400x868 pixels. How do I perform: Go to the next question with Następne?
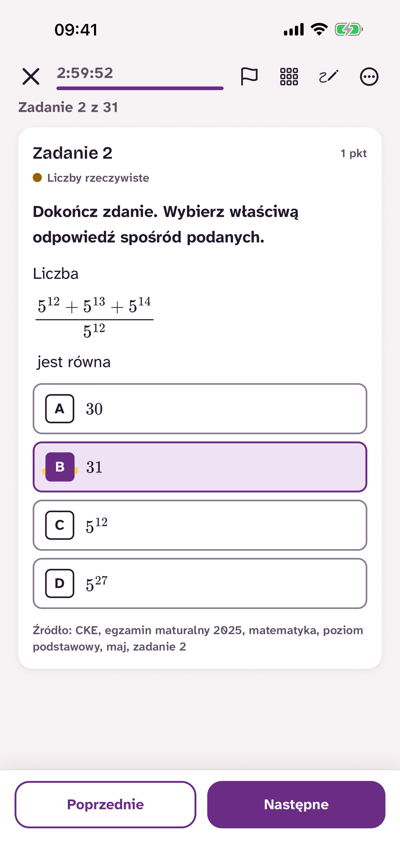(296, 805)
